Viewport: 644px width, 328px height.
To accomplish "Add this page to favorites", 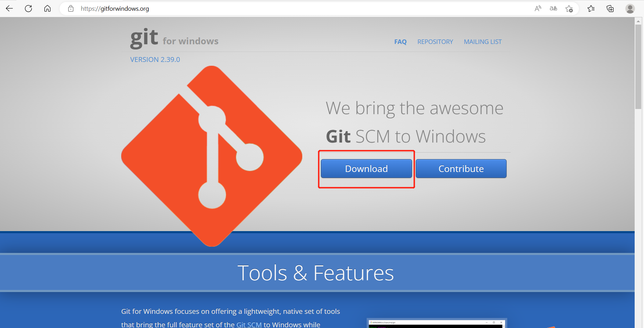I will pos(569,8).
